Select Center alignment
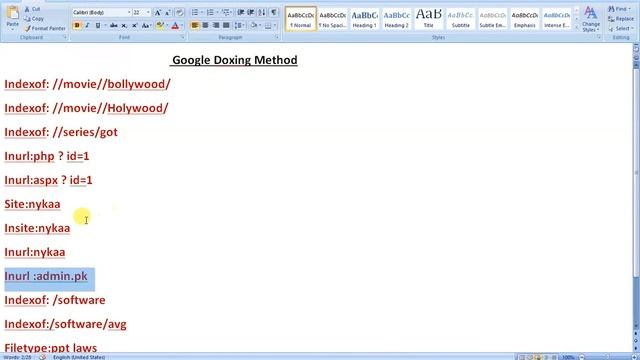 tap(205, 25)
